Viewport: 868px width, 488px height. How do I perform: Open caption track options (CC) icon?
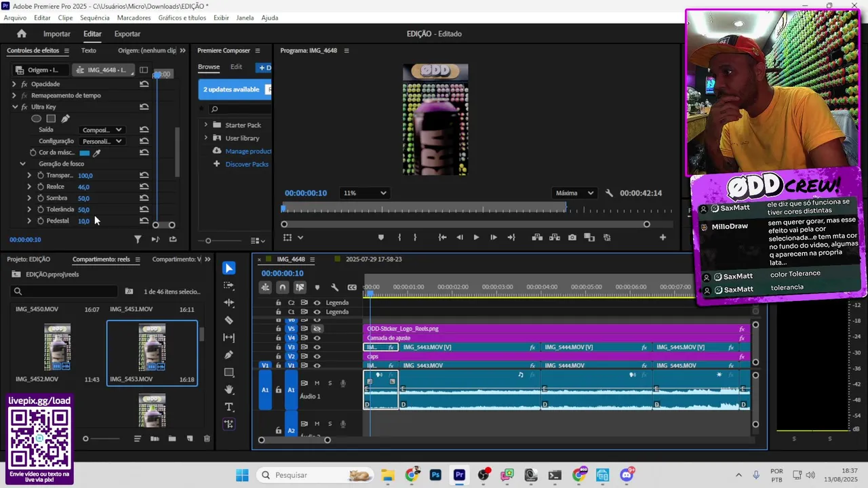click(352, 287)
